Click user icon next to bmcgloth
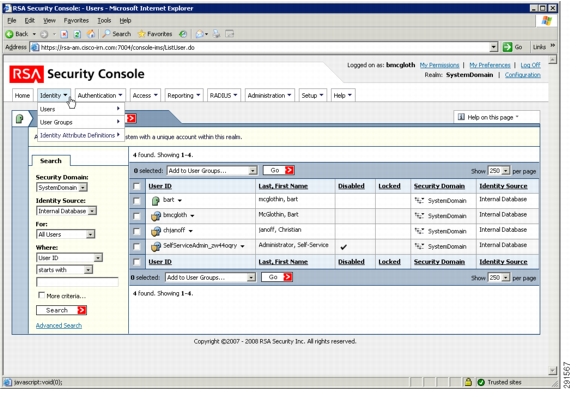The height and width of the screenshot is (397, 576). pos(156,216)
